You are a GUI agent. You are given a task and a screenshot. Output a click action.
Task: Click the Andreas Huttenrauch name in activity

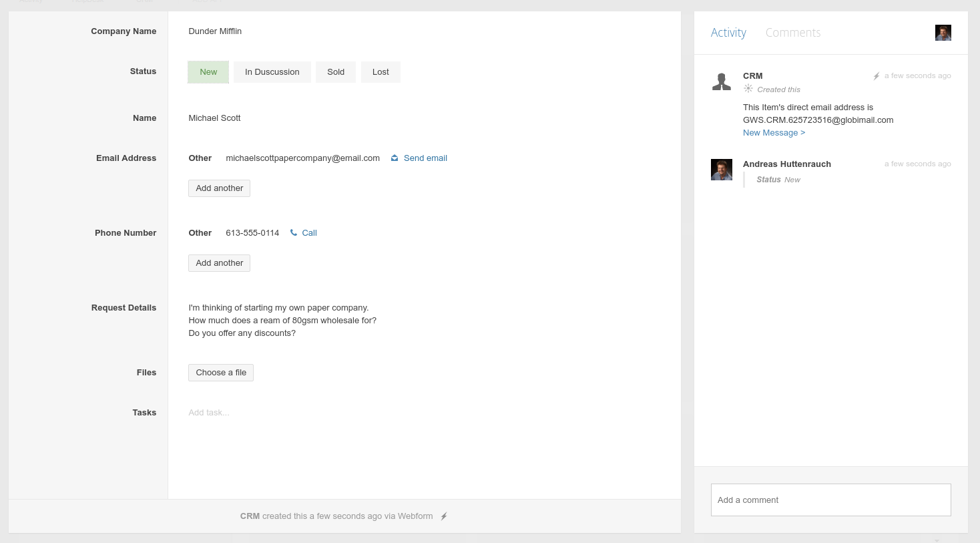[x=787, y=164]
